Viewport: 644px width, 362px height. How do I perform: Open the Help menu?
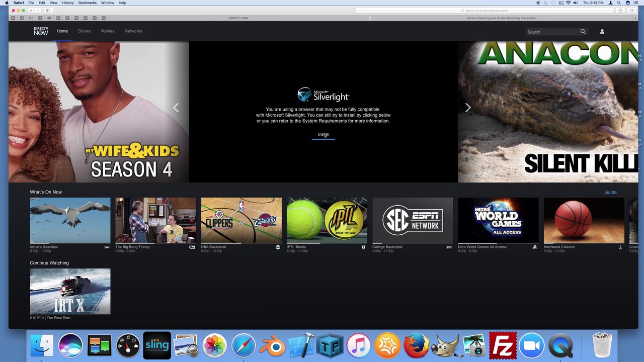click(x=122, y=3)
